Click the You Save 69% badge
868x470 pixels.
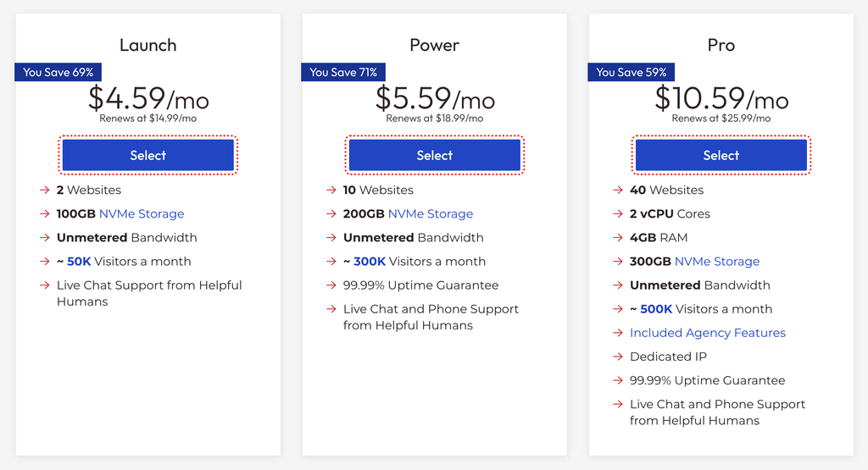click(x=58, y=73)
